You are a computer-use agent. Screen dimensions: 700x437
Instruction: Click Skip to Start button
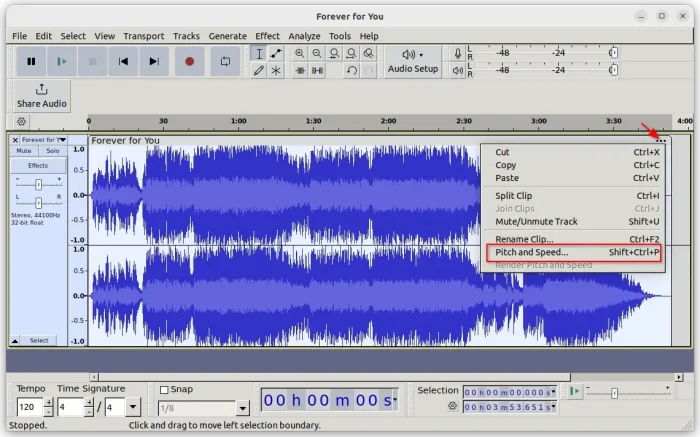click(123, 61)
